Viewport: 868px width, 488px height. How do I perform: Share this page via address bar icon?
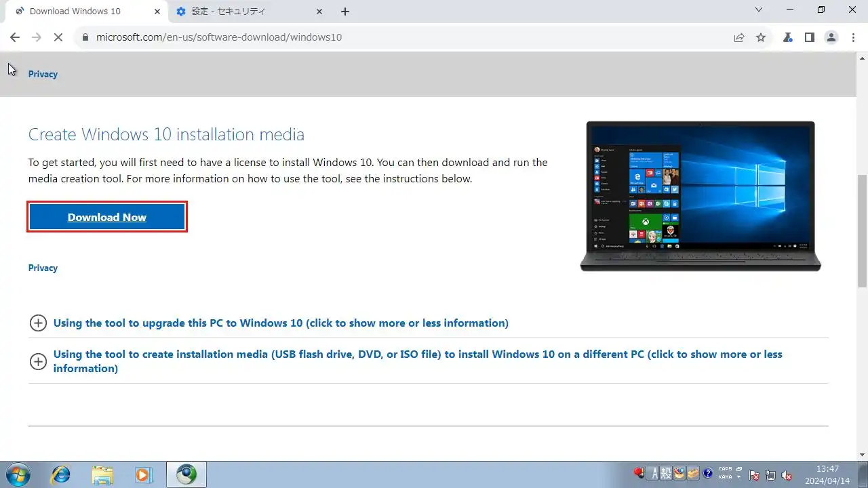point(739,37)
